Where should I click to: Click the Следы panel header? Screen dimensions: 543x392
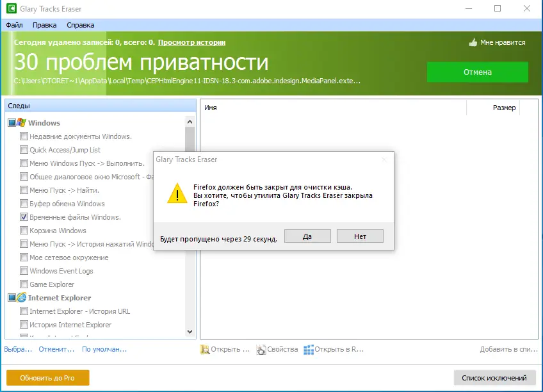tap(101, 106)
